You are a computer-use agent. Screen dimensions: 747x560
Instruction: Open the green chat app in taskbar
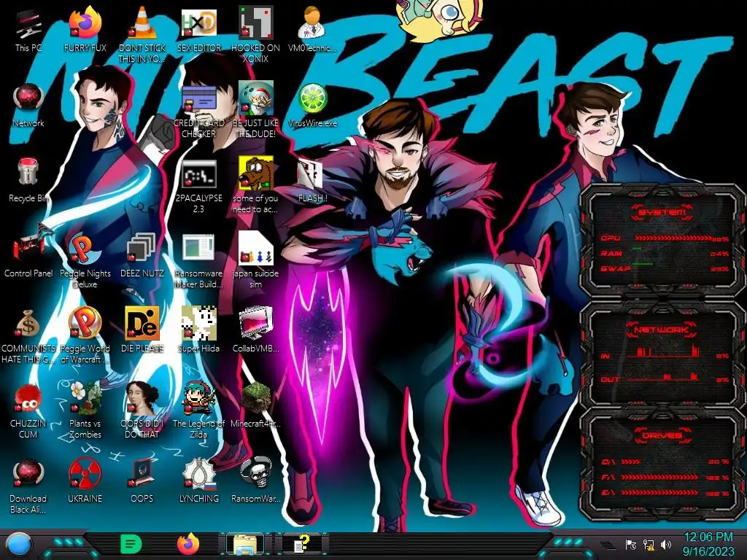point(131,544)
